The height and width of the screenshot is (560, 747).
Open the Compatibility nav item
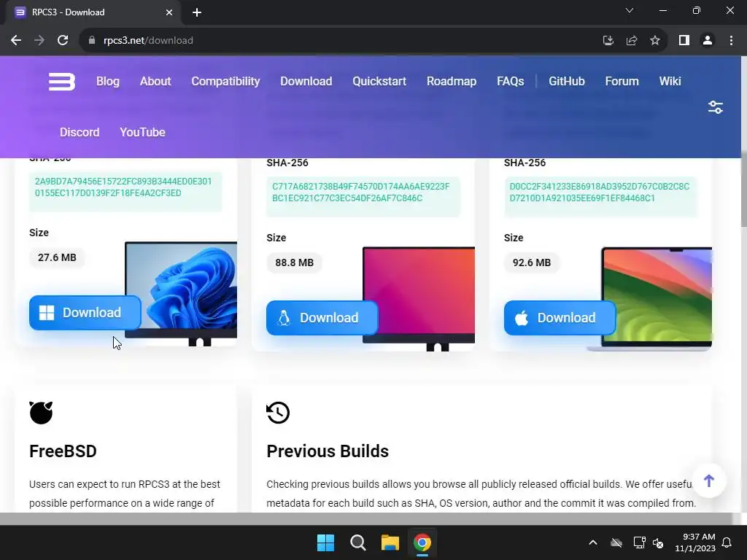(x=225, y=82)
